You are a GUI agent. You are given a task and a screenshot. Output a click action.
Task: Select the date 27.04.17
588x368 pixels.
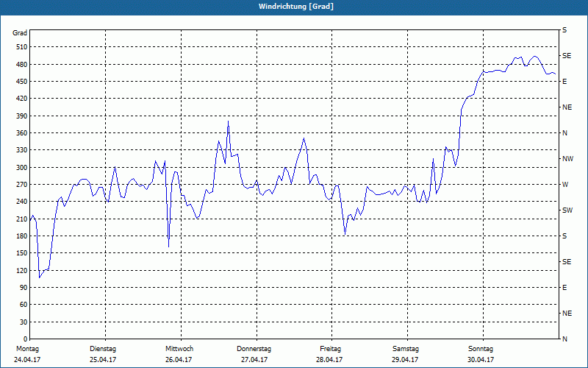[254, 360]
